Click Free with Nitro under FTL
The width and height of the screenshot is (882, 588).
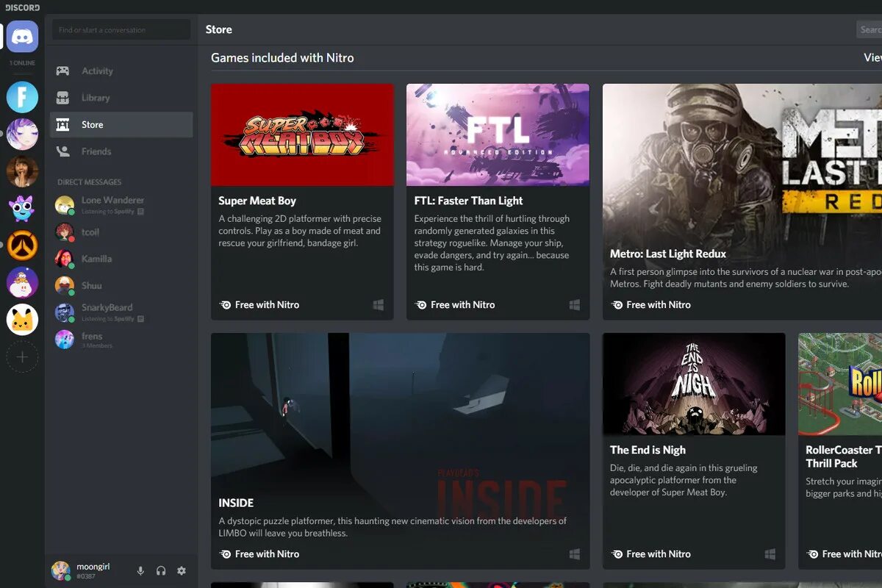(462, 305)
